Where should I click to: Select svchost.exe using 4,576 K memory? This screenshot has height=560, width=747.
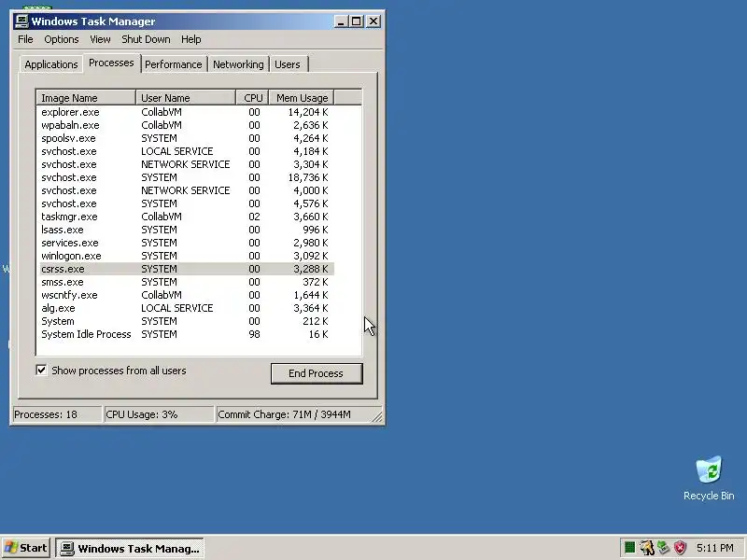(x=187, y=203)
